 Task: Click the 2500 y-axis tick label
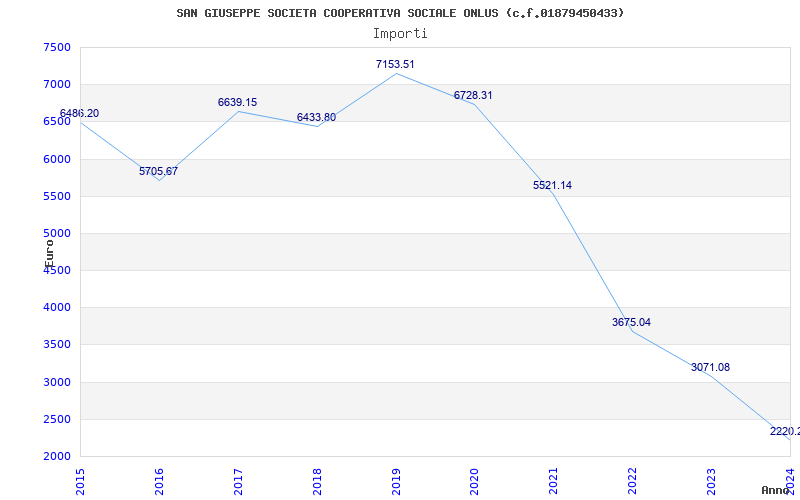pos(57,419)
